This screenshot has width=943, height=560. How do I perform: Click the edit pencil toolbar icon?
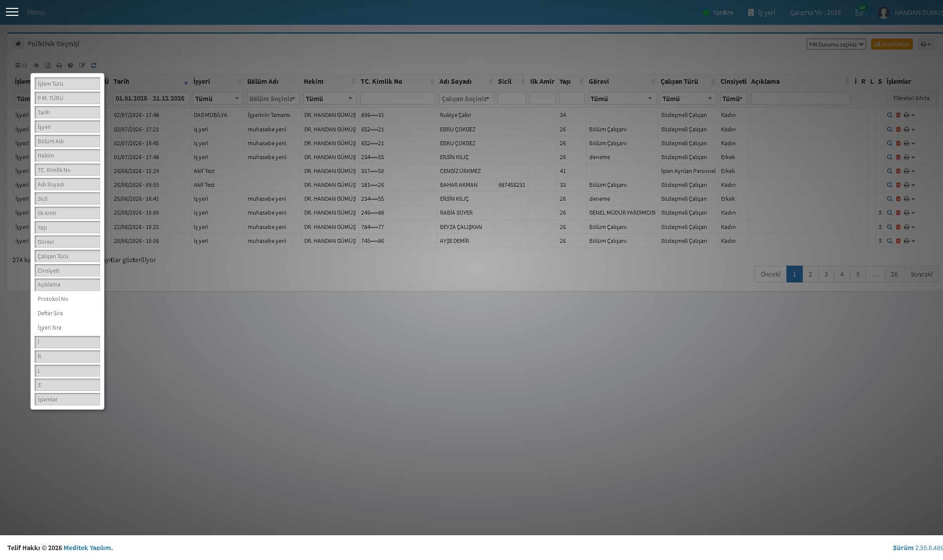[x=82, y=65]
